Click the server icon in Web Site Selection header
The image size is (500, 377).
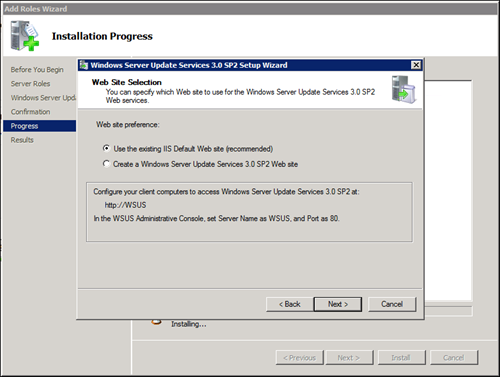point(404,89)
